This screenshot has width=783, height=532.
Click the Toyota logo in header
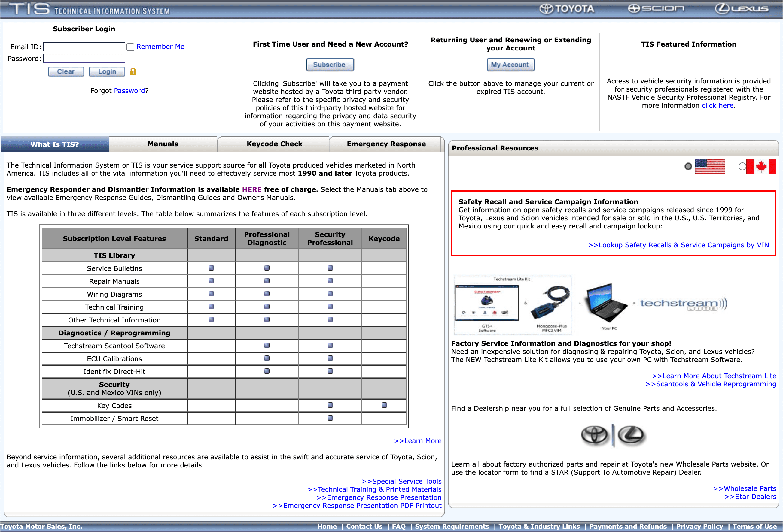click(x=567, y=9)
